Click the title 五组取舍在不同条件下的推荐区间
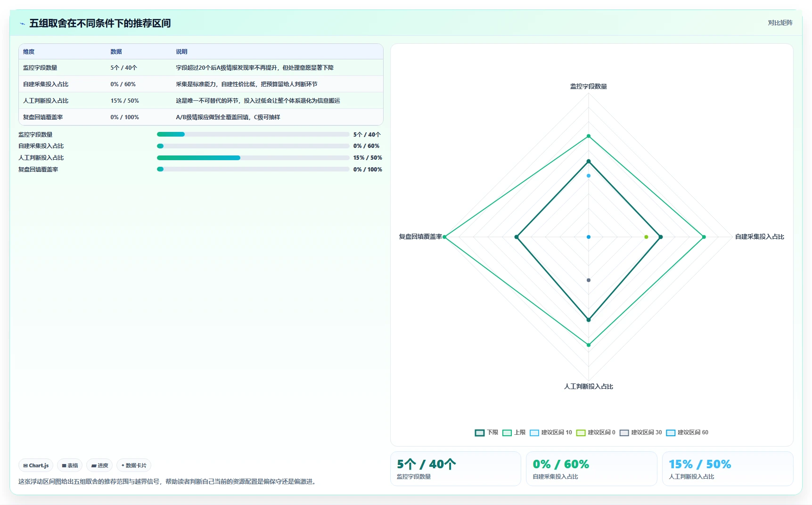Screen dimensions: 812x505 [100, 24]
